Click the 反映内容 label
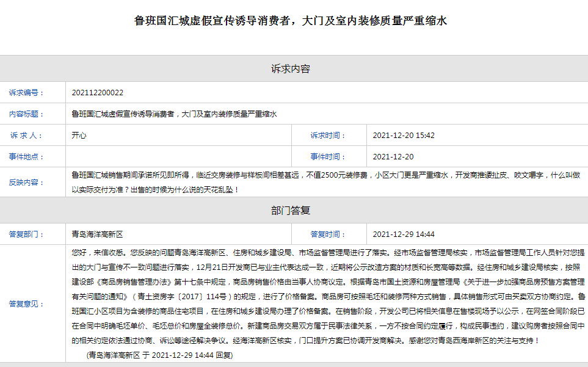The height and width of the screenshot is (367, 588). (26, 182)
